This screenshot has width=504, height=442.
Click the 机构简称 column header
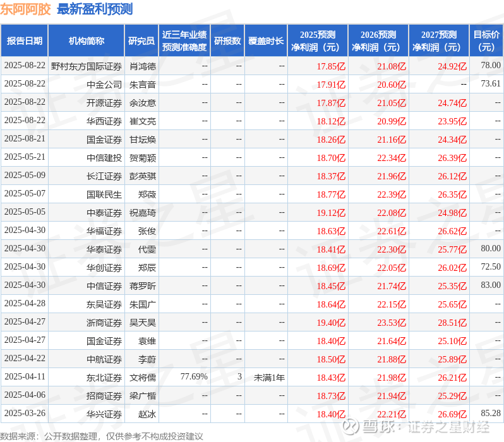[86, 41]
